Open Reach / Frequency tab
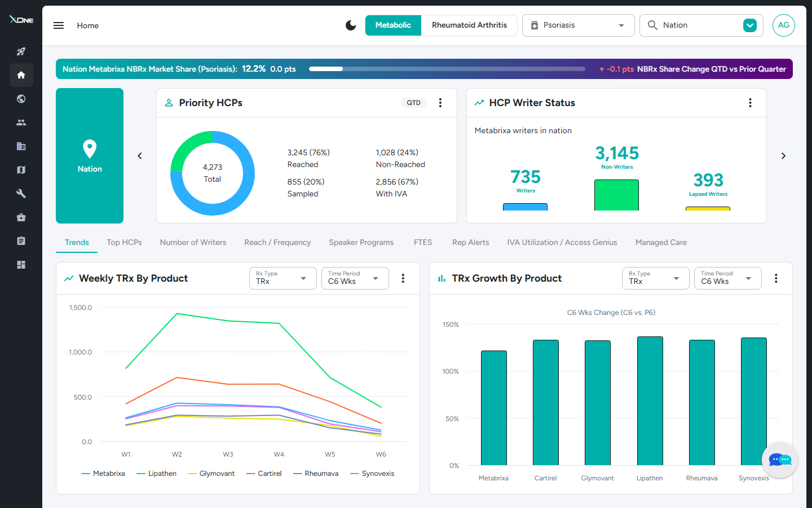 pos(277,243)
